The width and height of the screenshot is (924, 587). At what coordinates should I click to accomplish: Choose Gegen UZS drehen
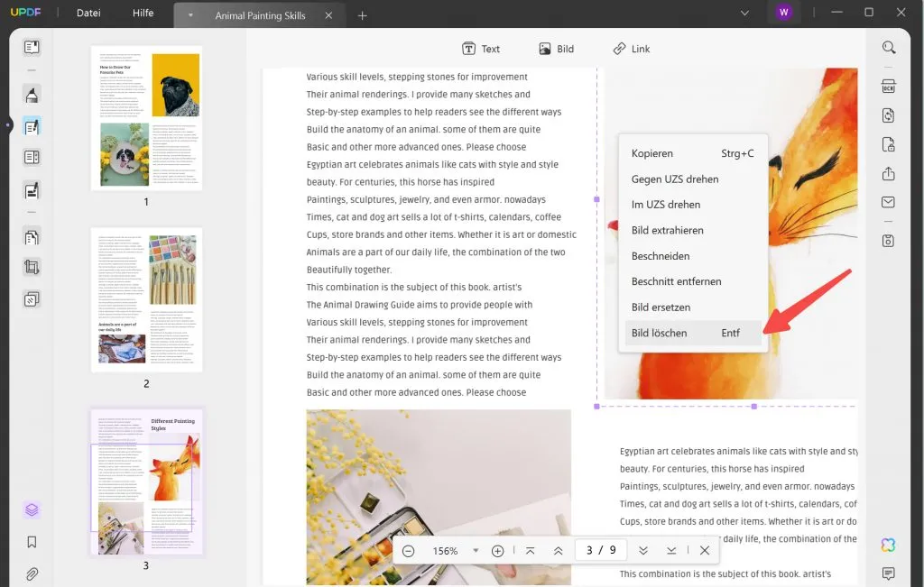692,179
